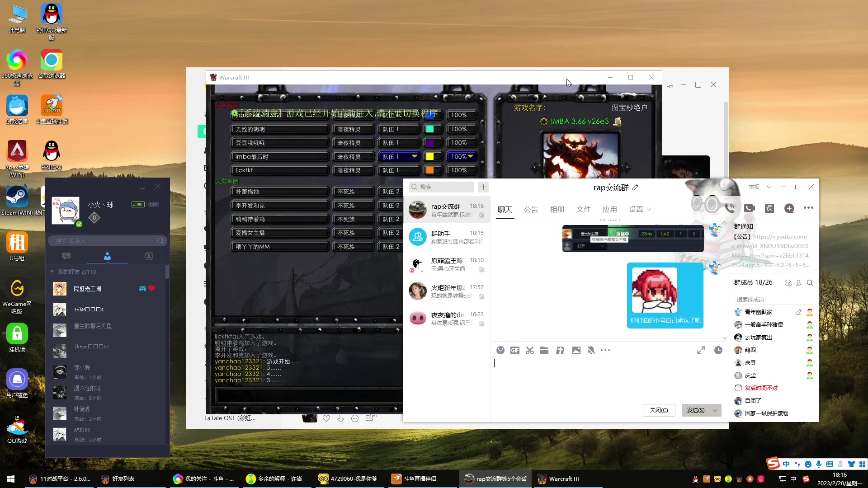Click the yellow color swatch for imba最后时
The height and width of the screenshot is (488, 868).
[430, 157]
